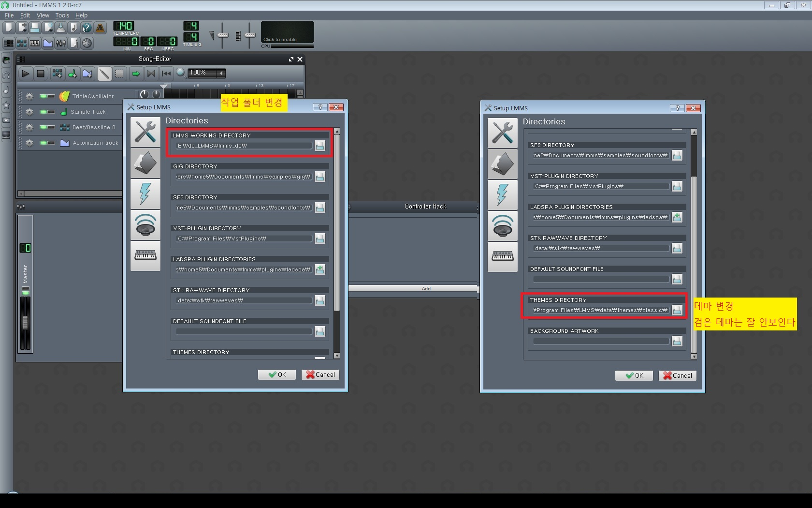This screenshot has height=508, width=812.
Task: Add a beat/bassline track in Song-Editor
Action: point(57,74)
